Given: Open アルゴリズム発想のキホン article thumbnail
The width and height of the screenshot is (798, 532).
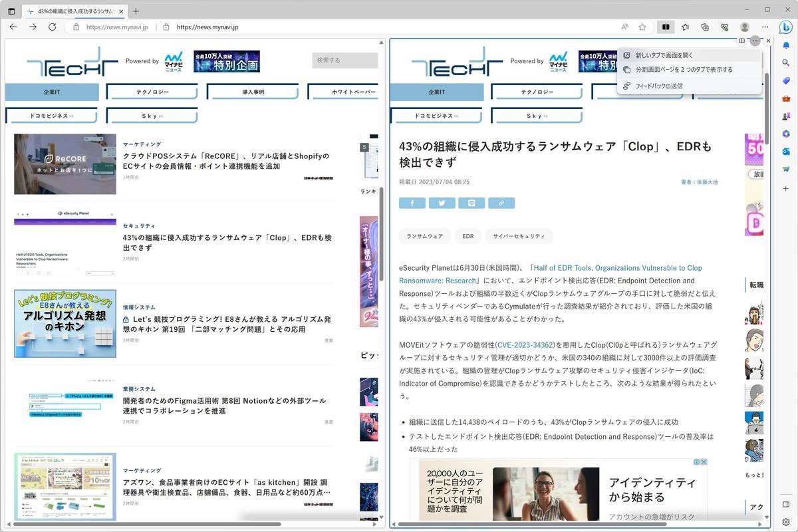Looking at the screenshot, I should coord(65,323).
